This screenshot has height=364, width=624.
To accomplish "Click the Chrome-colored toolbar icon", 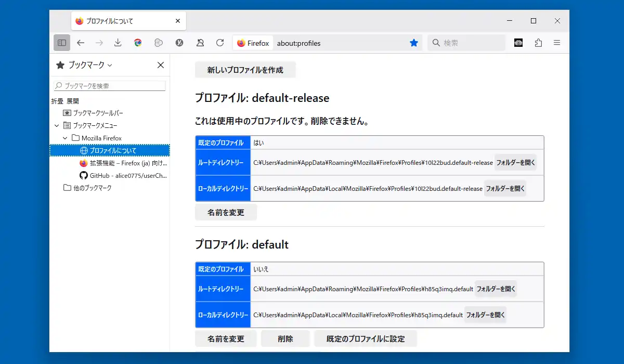I will [138, 43].
